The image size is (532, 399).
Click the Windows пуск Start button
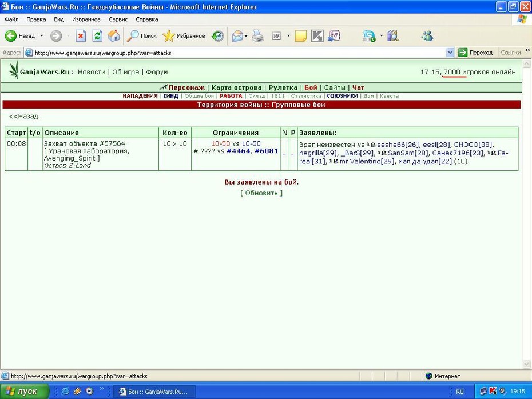pyautogui.click(x=24, y=392)
